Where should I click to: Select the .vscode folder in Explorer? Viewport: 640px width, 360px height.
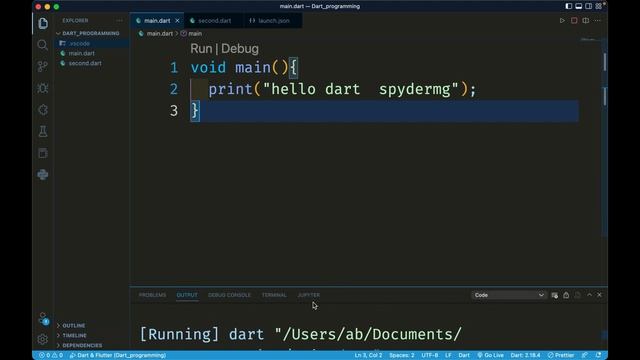92,43
